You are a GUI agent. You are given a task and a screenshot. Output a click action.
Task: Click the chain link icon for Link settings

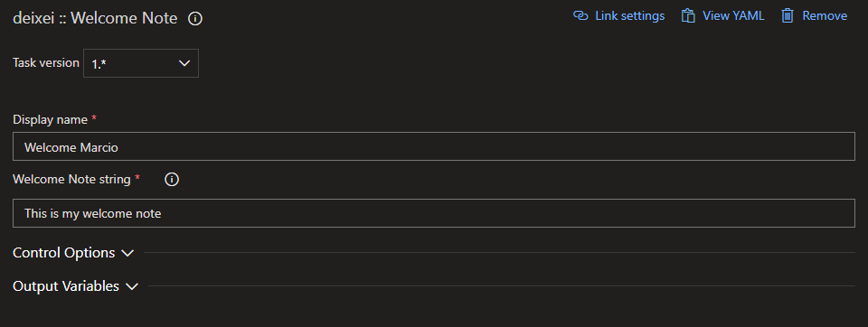(580, 15)
